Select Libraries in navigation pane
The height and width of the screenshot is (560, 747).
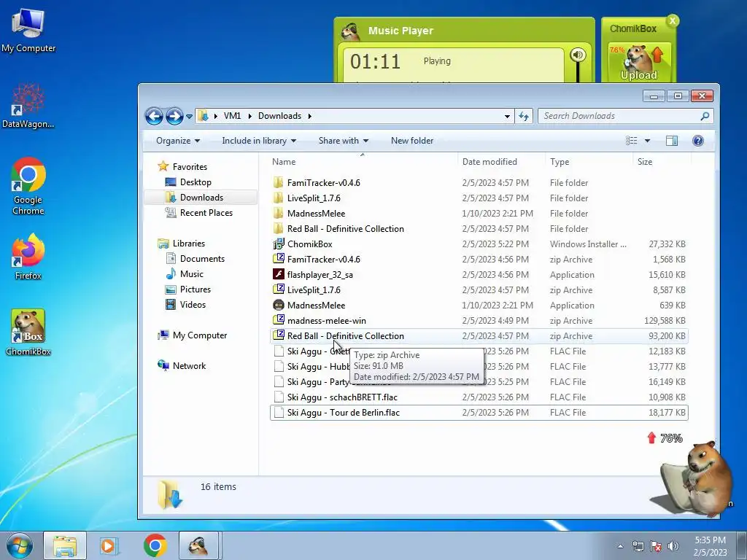[189, 244]
